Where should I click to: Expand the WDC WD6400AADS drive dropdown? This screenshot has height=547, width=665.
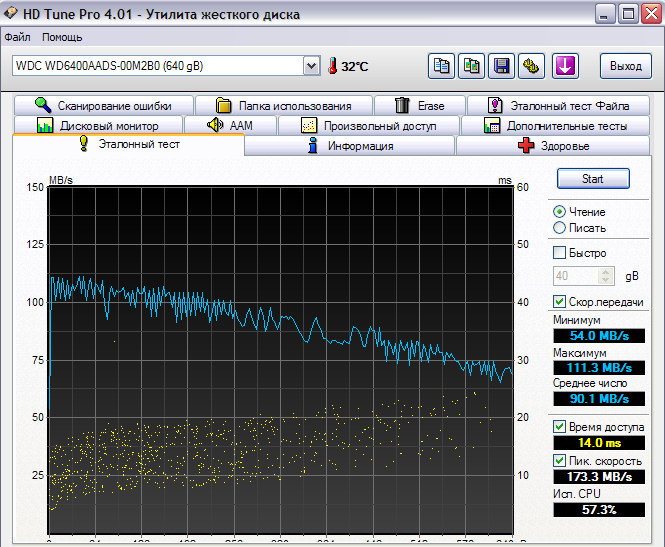(x=311, y=66)
